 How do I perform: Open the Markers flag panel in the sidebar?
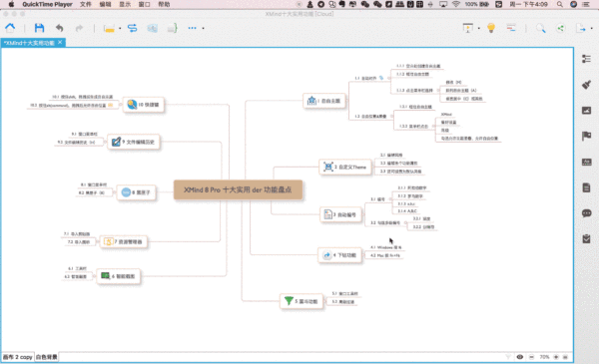[x=586, y=136]
